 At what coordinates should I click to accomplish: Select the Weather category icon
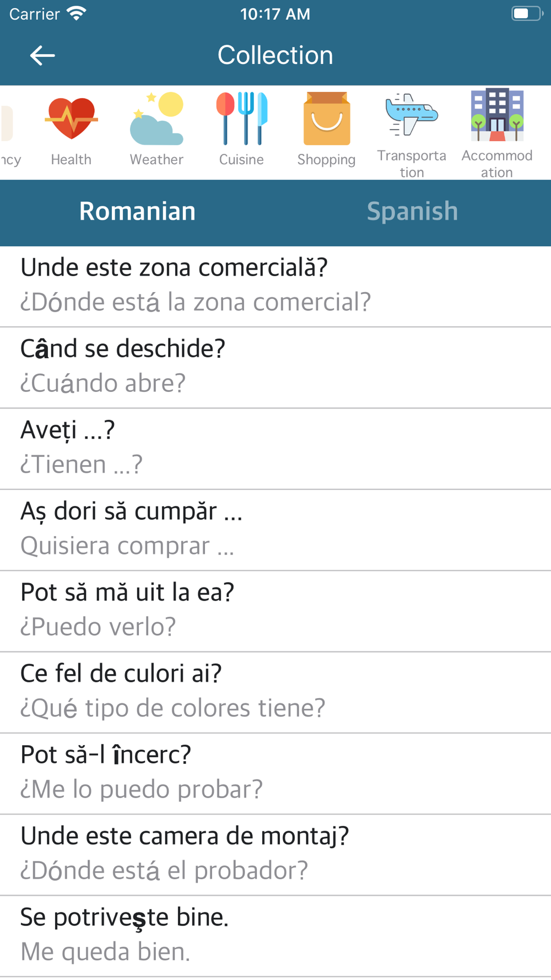click(156, 119)
